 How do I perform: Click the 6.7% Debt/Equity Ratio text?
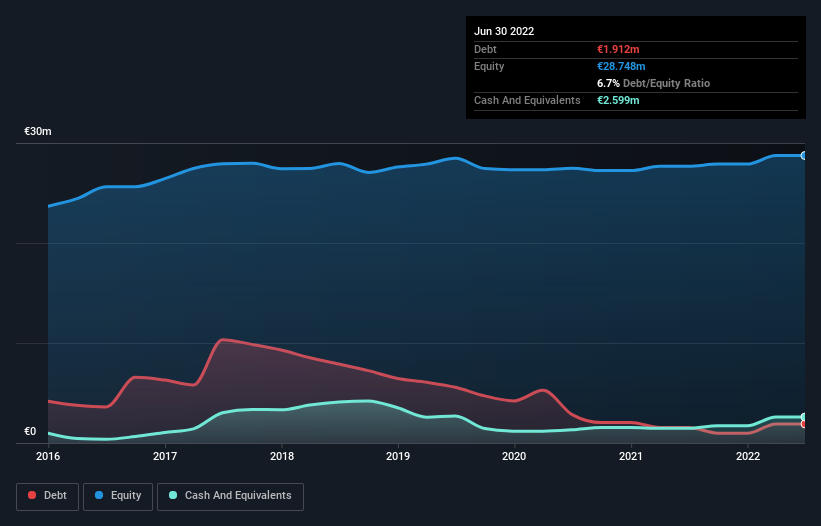pos(653,83)
